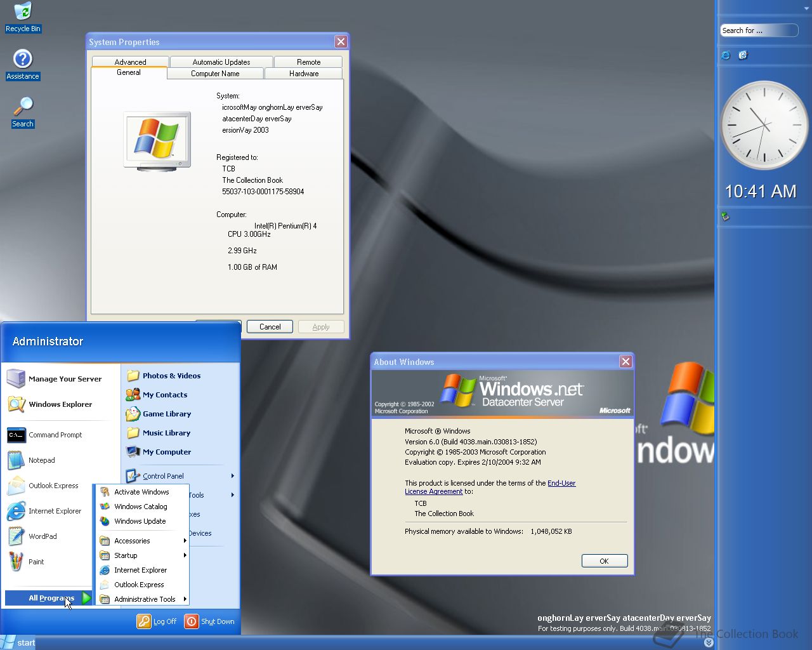Open the Recycle Bin desktop icon
The image size is (812, 650).
pyautogui.click(x=23, y=17)
